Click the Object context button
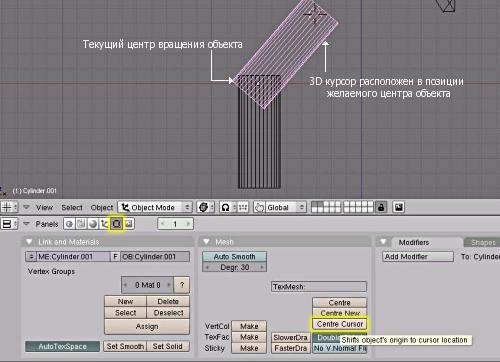 [x=105, y=224]
